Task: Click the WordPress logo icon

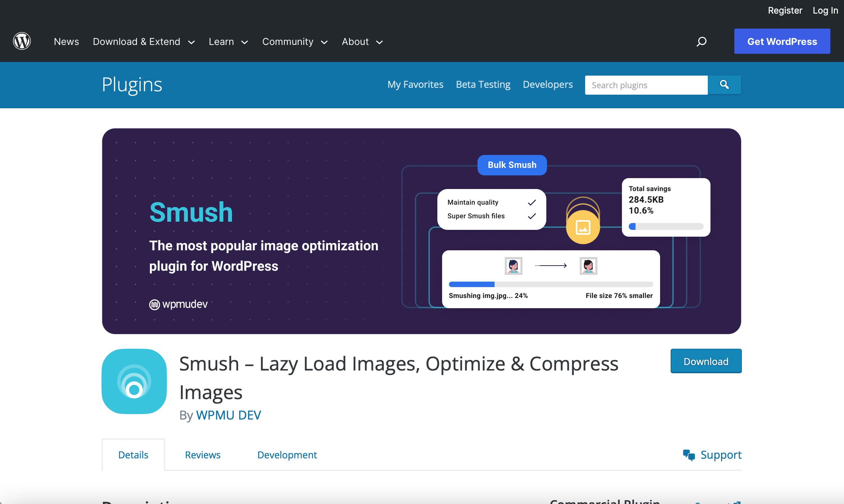Action: pos(22,41)
